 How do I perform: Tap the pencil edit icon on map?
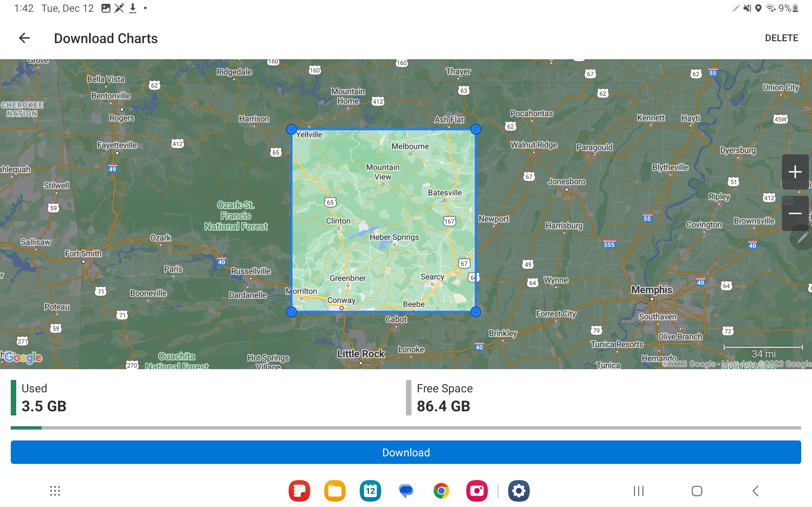(802, 237)
